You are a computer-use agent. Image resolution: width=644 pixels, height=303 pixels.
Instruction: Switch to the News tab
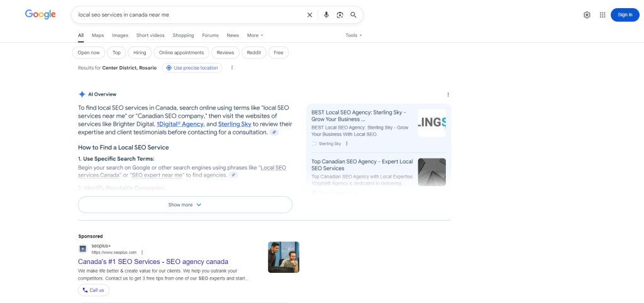(233, 35)
